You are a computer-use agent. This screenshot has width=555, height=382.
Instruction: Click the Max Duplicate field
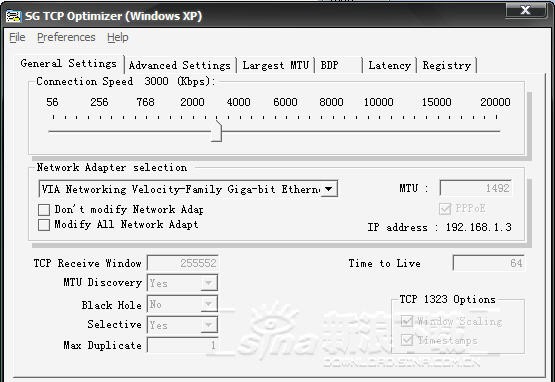183,345
